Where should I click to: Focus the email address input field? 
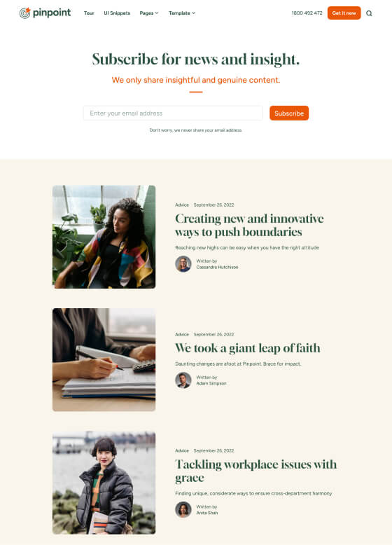click(x=173, y=113)
